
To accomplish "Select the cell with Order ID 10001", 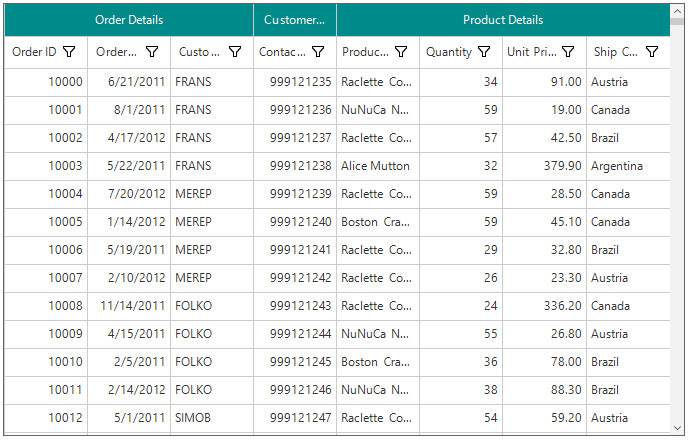I will pyautogui.click(x=46, y=110).
